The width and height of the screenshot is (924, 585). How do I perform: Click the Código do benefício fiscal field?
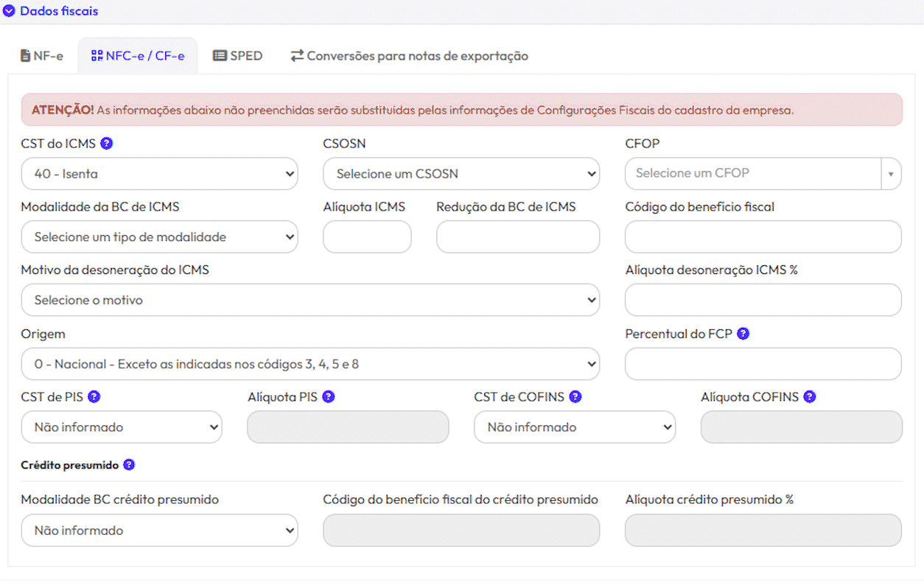tap(763, 237)
